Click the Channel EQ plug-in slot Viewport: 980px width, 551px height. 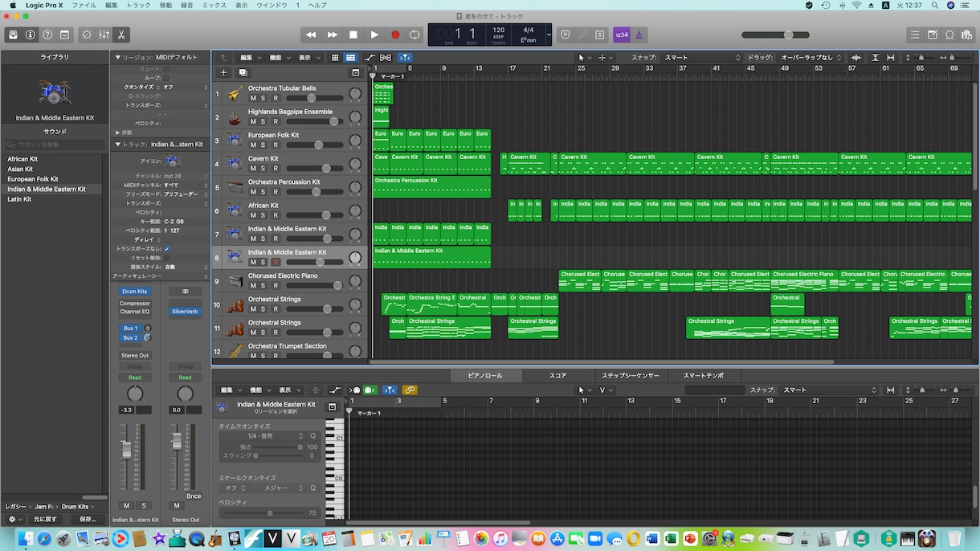pyautogui.click(x=135, y=312)
